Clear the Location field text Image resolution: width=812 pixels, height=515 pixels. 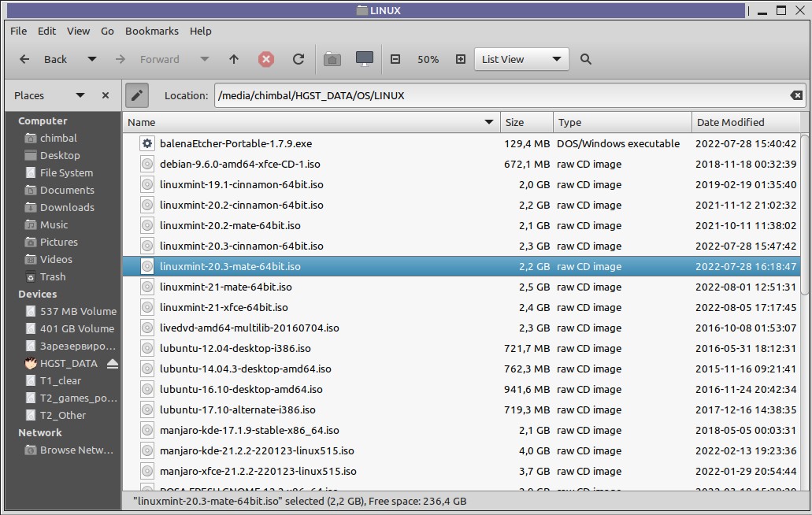tap(796, 95)
